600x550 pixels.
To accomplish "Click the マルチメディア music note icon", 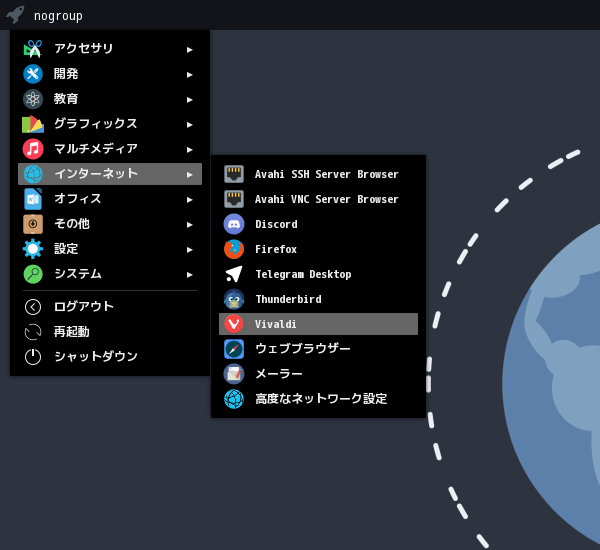I will [x=33, y=149].
